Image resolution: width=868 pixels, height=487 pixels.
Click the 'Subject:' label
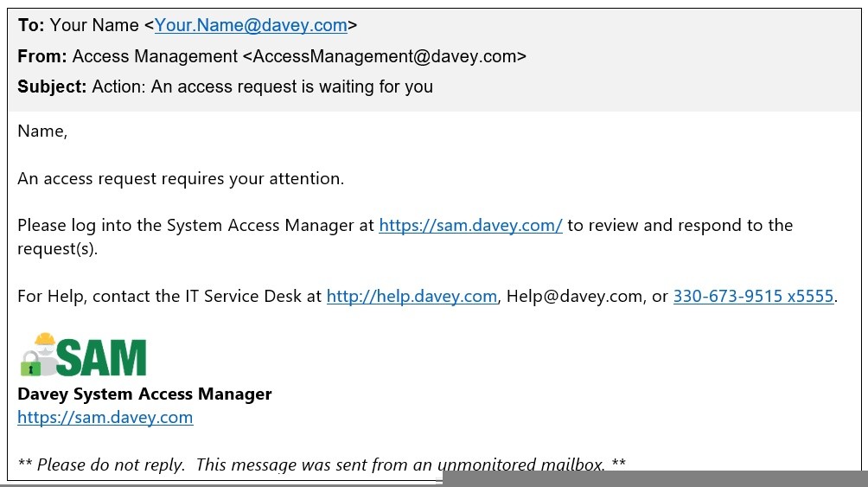[x=52, y=87]
